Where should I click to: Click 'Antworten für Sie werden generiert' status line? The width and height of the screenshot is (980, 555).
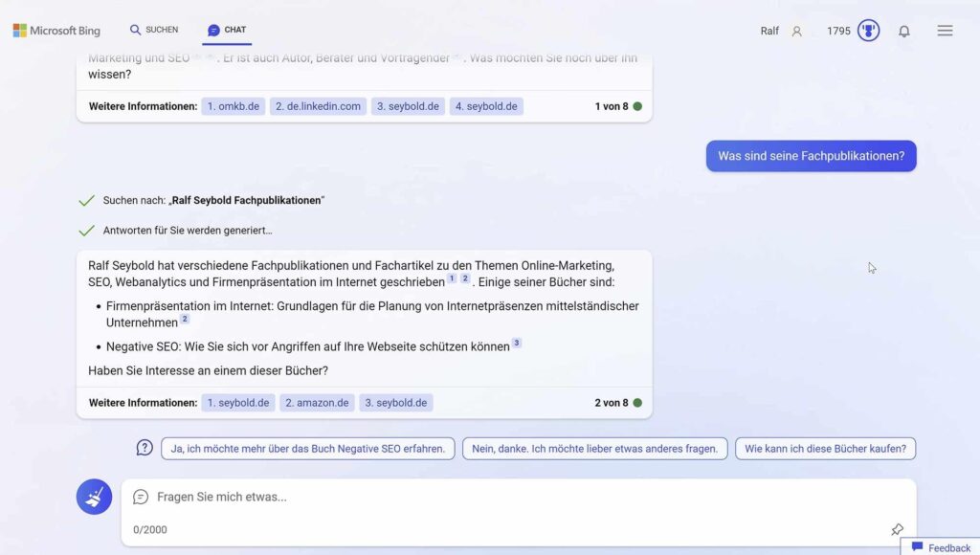tap(188, 230)
